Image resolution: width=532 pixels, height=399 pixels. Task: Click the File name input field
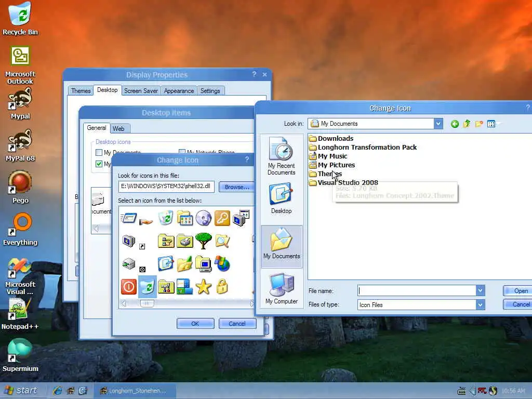417,290
